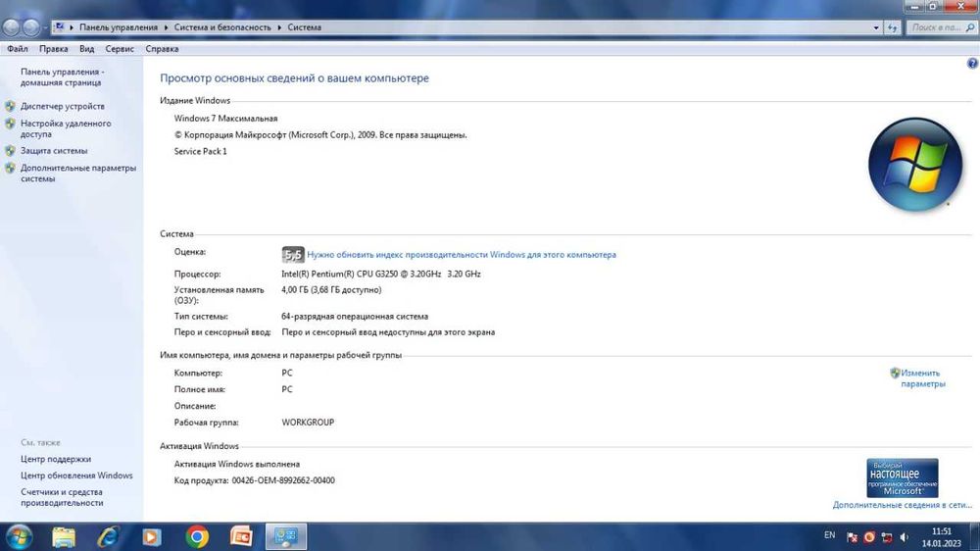The image size is (980, 551).
Task: Expand the arrow before Панель управления breadcrumb
Action: point(72,27)
